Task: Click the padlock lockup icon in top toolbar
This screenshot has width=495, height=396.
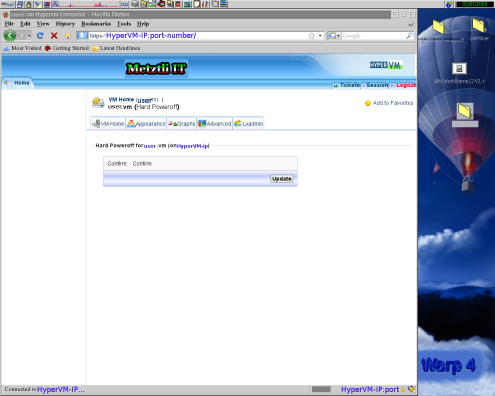Action: (29, 4)
